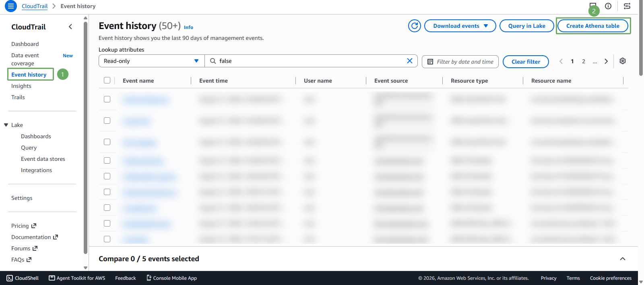The height and width of the screenshot is (285, 644).
Task: Open the navigation hamburger menu
Action: 11,6
